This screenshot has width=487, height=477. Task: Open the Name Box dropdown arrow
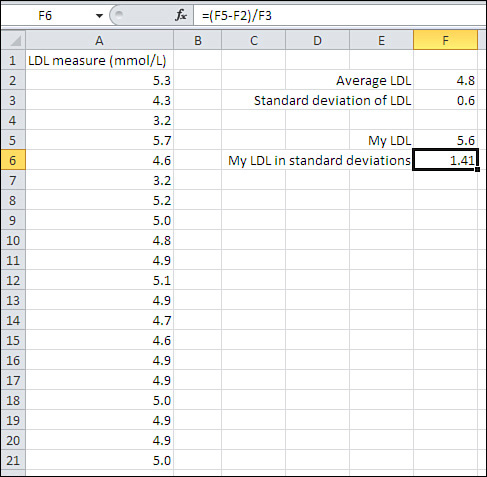(99, 16)
